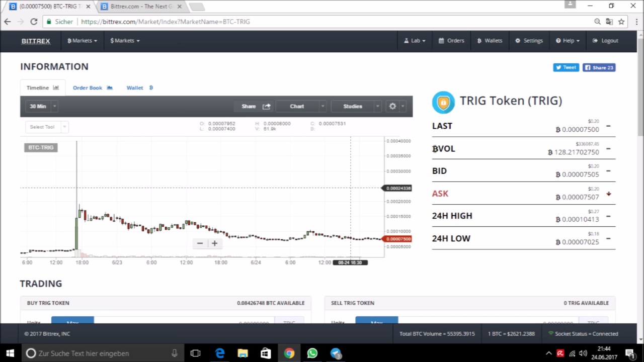644x362 pixels.
Task: Click the red current price marker 0.00007500
Action: (x=397, y=239)
